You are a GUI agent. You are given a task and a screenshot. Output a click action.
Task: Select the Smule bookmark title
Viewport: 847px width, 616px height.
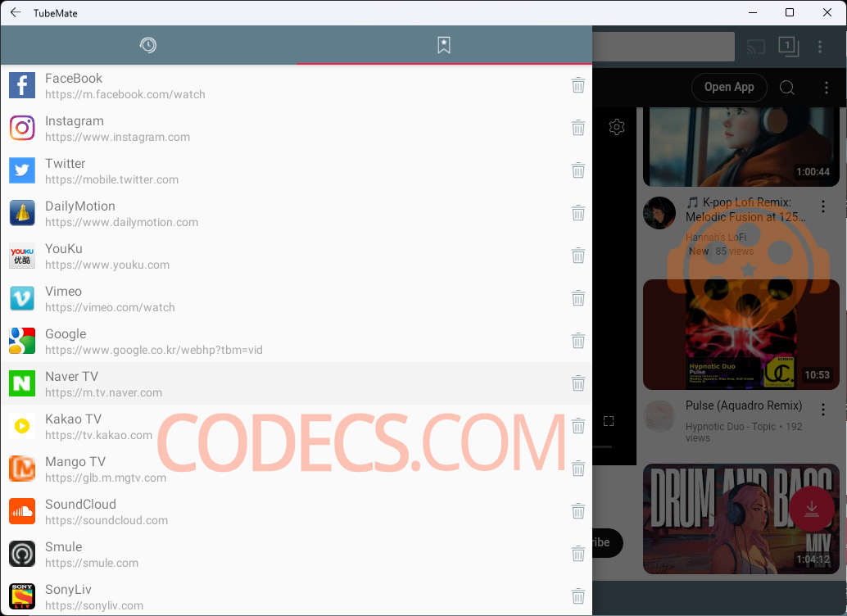coord(64,547)
